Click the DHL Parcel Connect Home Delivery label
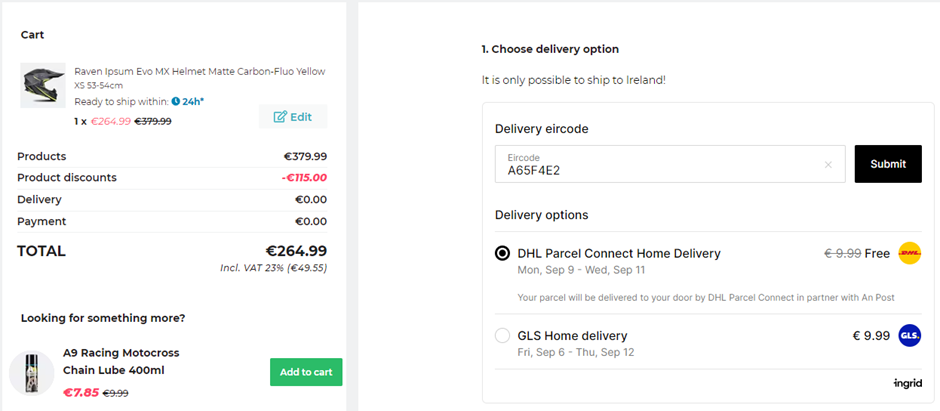 [619, 254]
